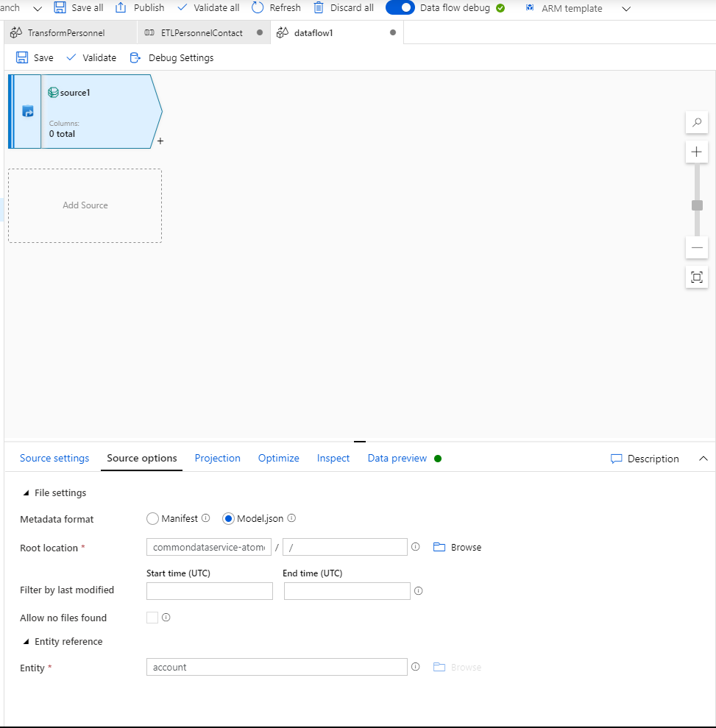Adjust the canvas zoom slider
The height and width of the screenshot is (728, 716).
pyautogui.click(x=696, y=205)
